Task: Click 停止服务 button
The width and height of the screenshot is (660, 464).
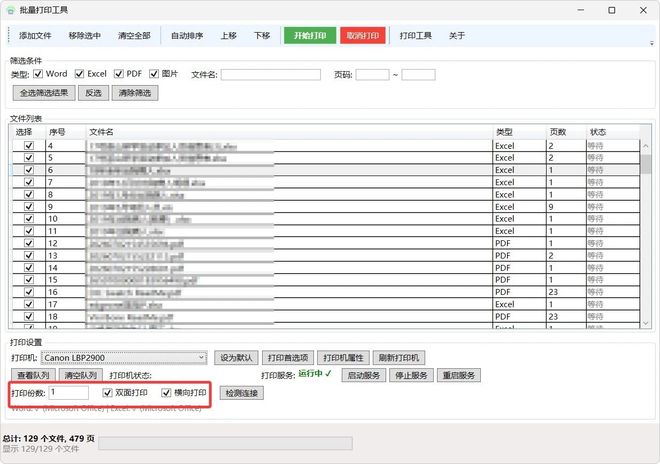Action: tap(411, 375)
